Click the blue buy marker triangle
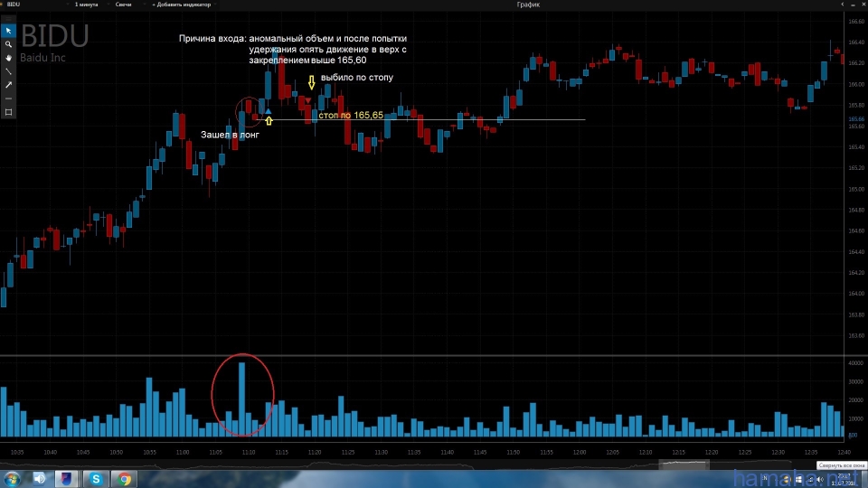 pos(268,111)
